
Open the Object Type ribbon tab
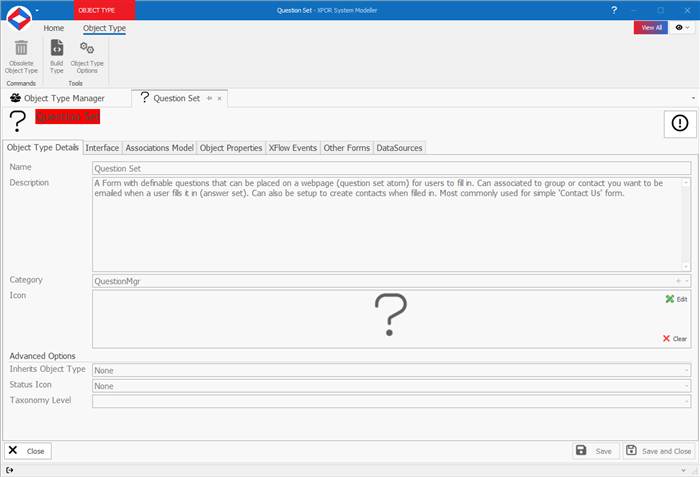tap(104, 28)
